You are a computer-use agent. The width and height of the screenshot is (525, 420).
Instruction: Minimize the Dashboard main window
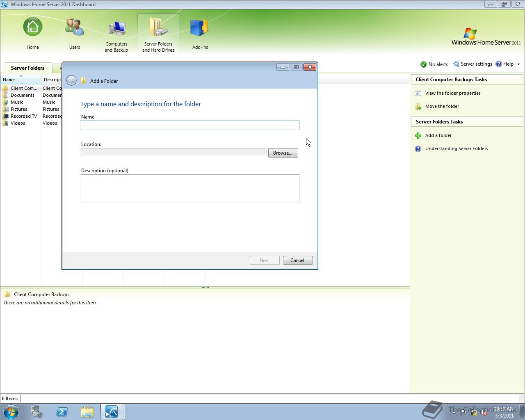[x=491, y=5]
